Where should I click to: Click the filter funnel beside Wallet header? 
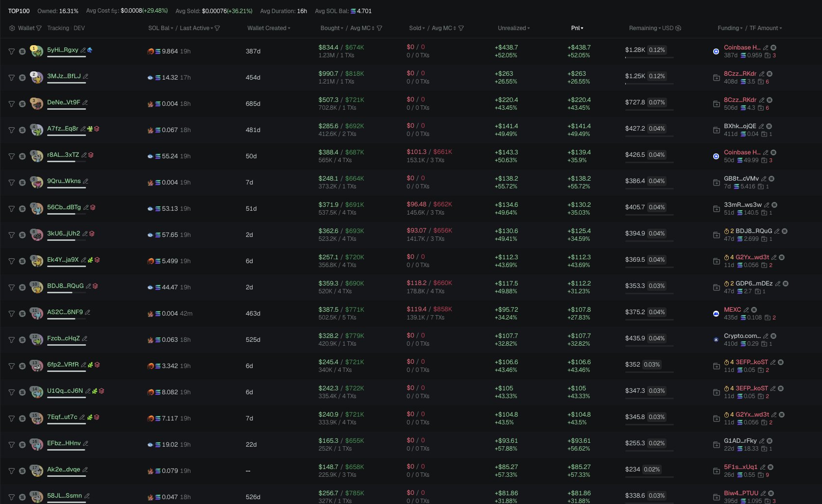(39, 28)
